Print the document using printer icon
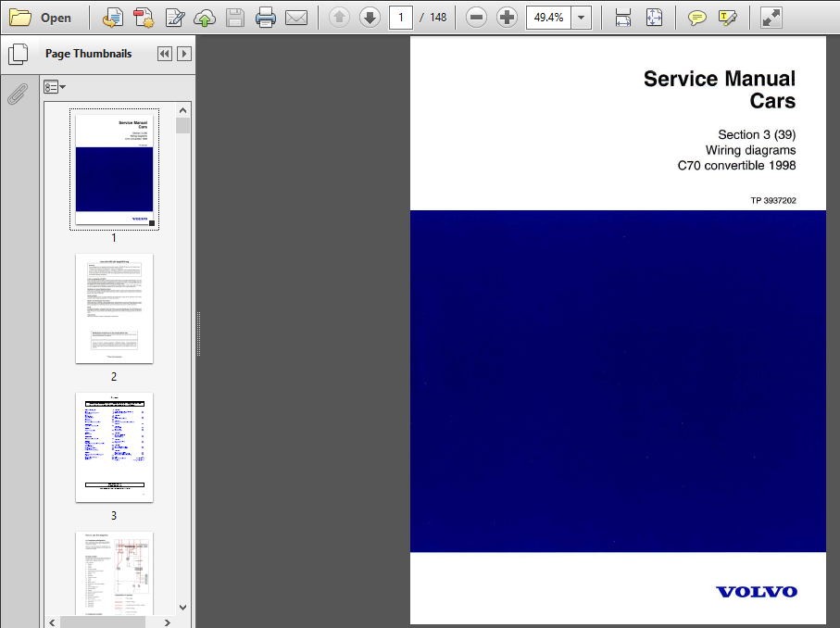840x628 pixels. pos(266,18)
